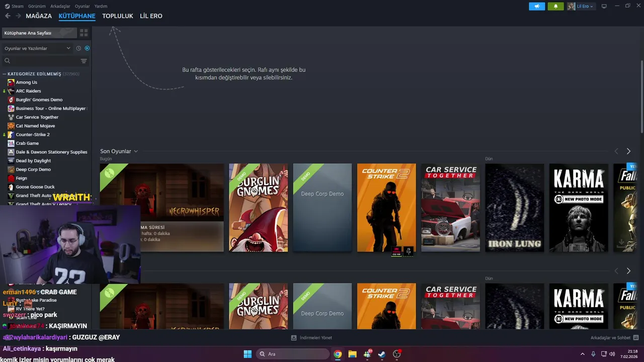
Task: Open Son Oyunlar shelf dropdown
Action: click(x=136, y=151)
